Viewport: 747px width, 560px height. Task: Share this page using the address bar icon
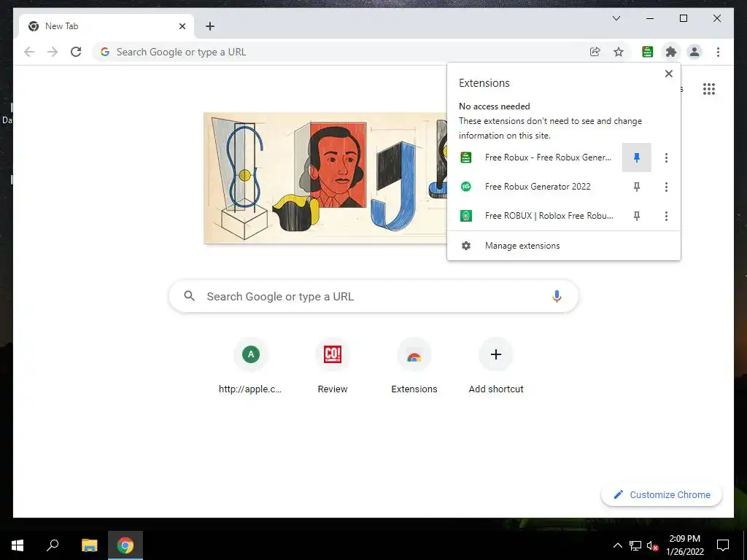pyautogui.click(x=595, y=52)
